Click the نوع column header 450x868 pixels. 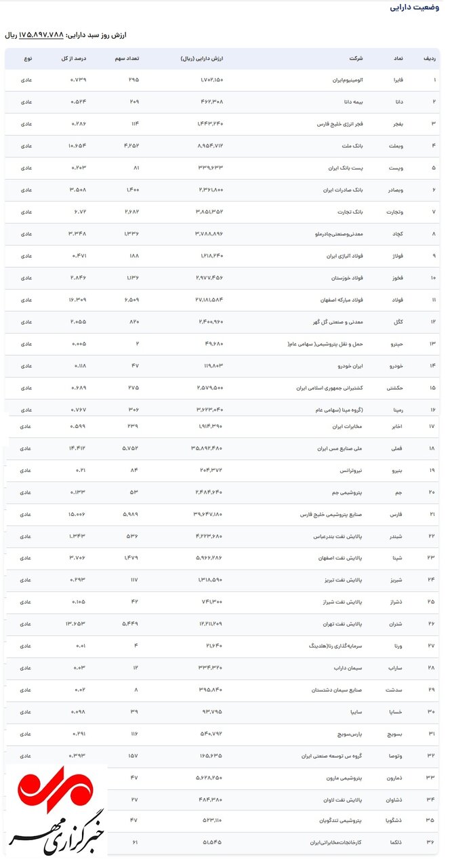[x=28, y=59]
